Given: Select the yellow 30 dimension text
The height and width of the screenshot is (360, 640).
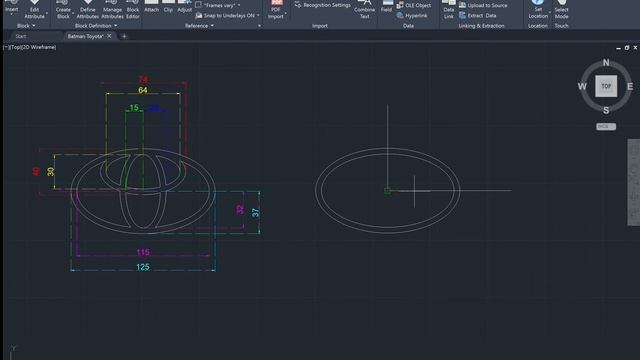Looking at the screenshot, I should pos(51,171).
